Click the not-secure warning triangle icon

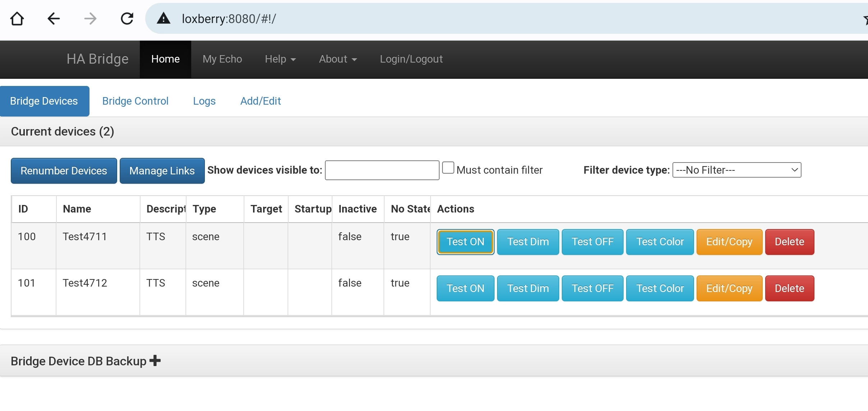pos(164,19)
